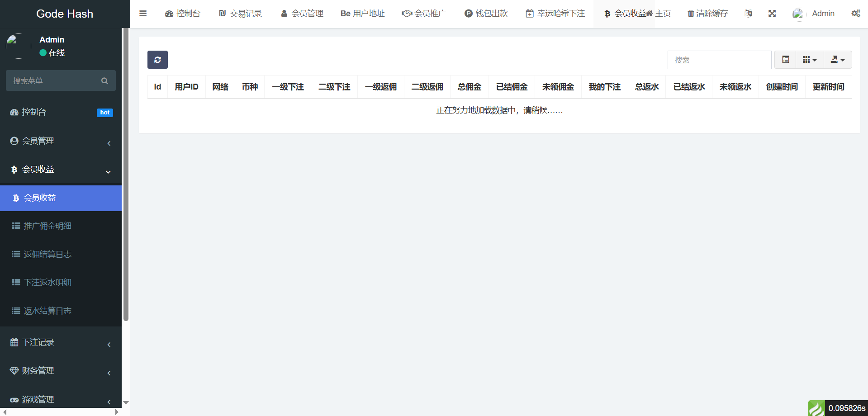The image size is (868, 416).
Task: Open the settings gears panel icon
Action: [x=856, y=14]
